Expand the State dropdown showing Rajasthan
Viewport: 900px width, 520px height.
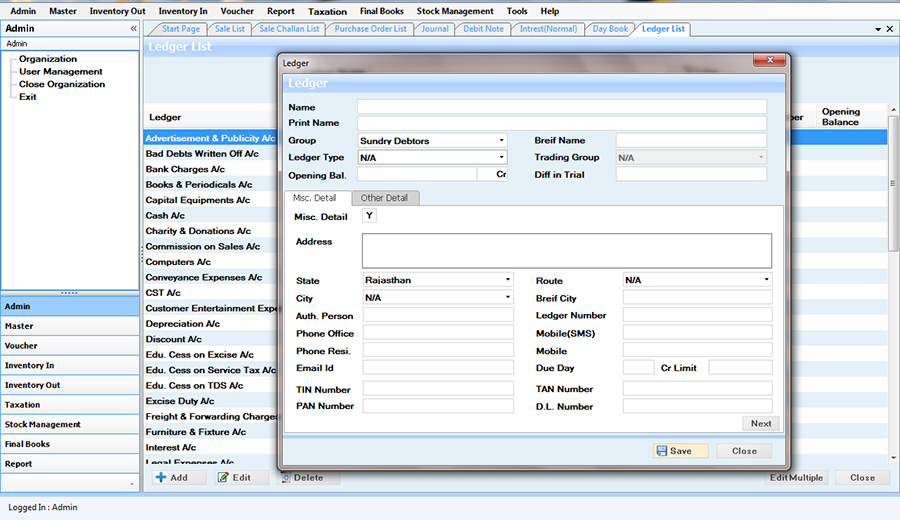click(x=508, y=280)
